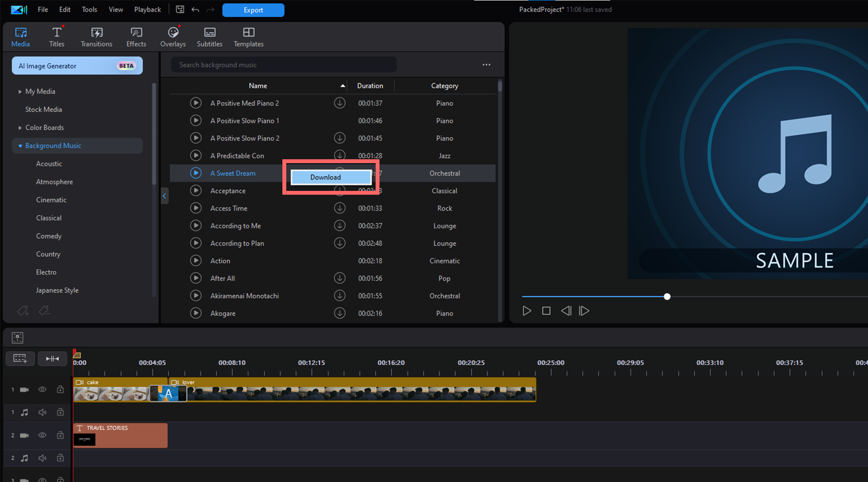Open the Titles room
This screenshot has height=482, width=868.
pos(57,37)
